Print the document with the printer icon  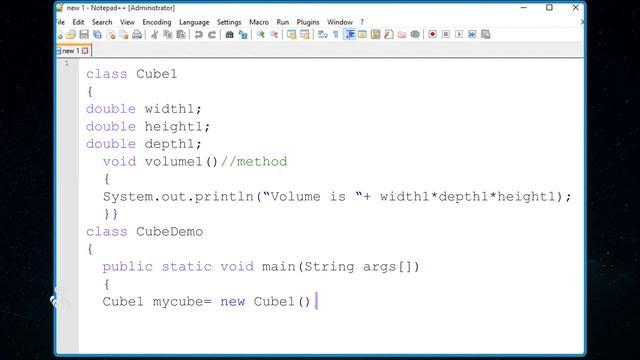tap(137, 35)
